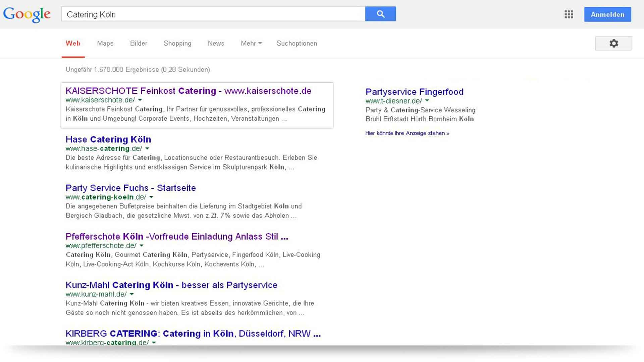Screen dimensions: 644x362
Task: Open Hase Catering Köln result
Action: point(108,139)
